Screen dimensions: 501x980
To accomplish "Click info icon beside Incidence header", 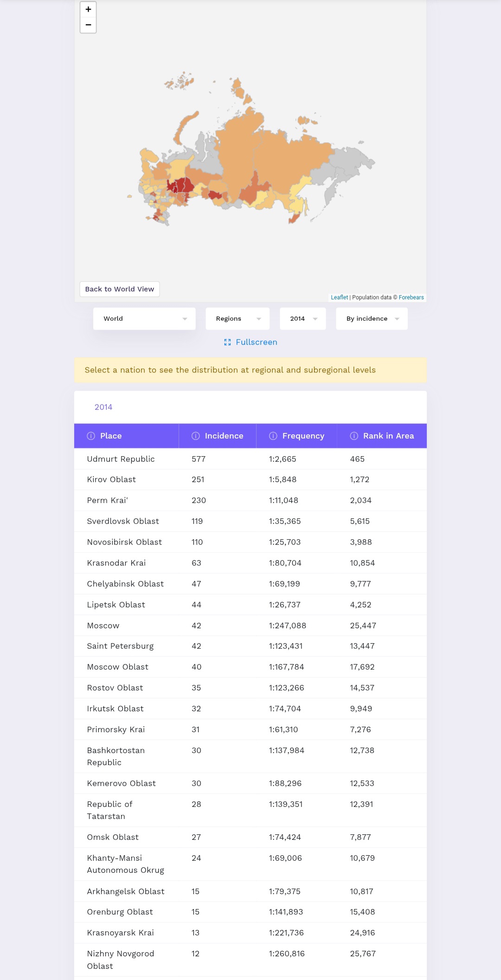I will point(196,436).
